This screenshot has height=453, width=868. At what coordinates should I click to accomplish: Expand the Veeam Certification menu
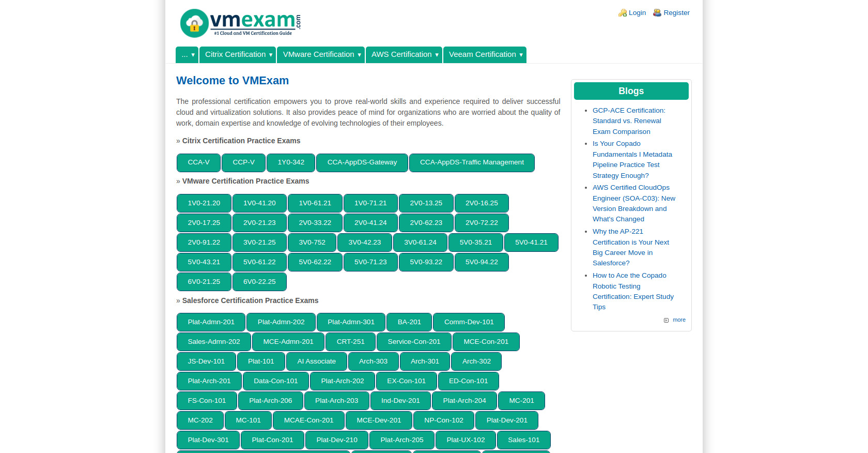click(485, 55)
